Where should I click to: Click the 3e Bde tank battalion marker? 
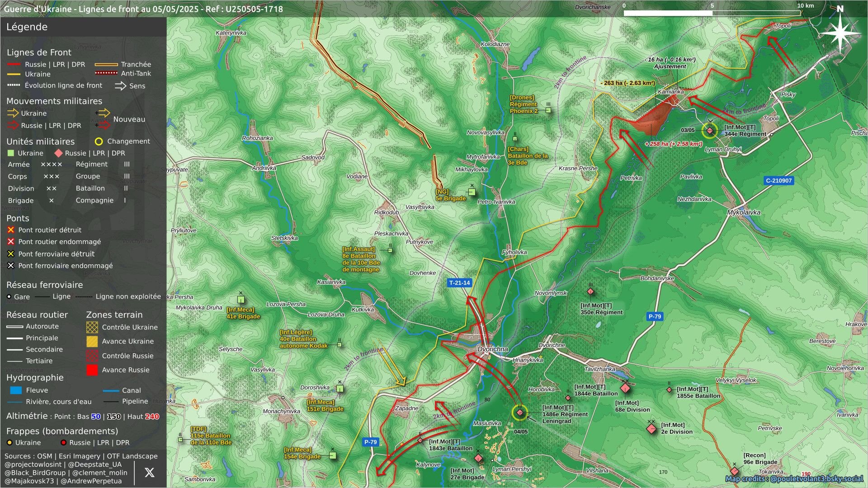click(x=514, y=139)
